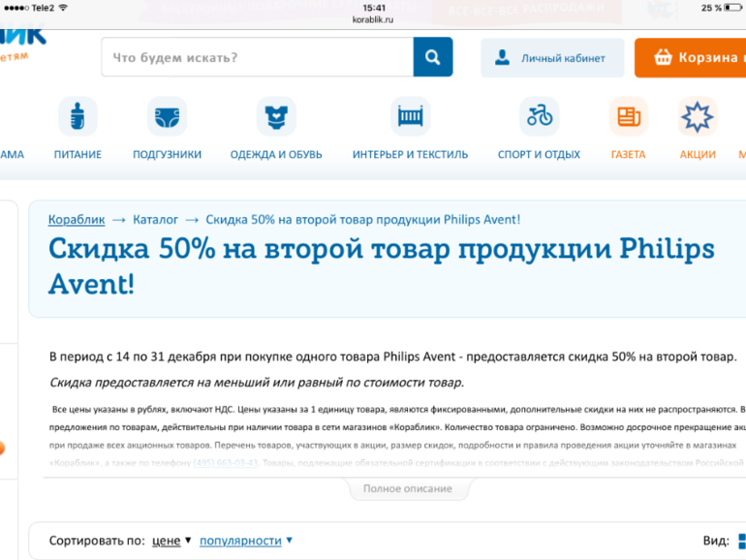This screenshot has width=746, height=560.
Task: Click the Кораблик breadcrumb link
Action: click(77, 220)
